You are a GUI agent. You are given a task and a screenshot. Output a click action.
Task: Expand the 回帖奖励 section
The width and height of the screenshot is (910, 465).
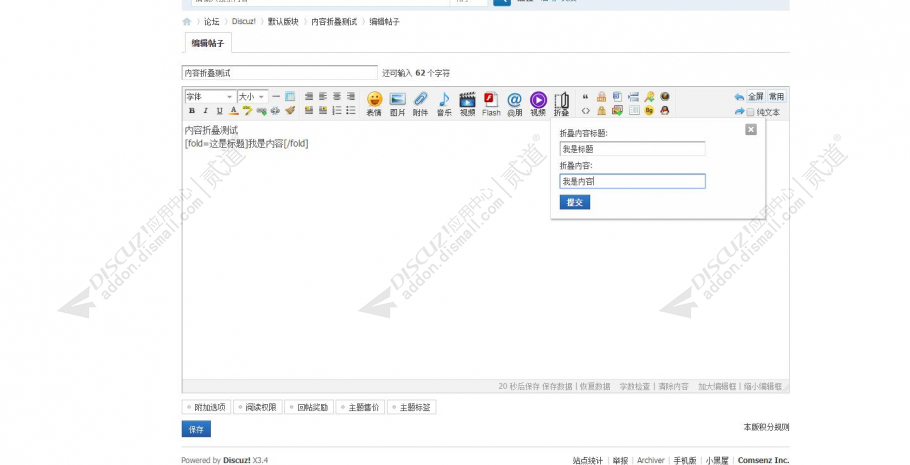coord(309,408)
